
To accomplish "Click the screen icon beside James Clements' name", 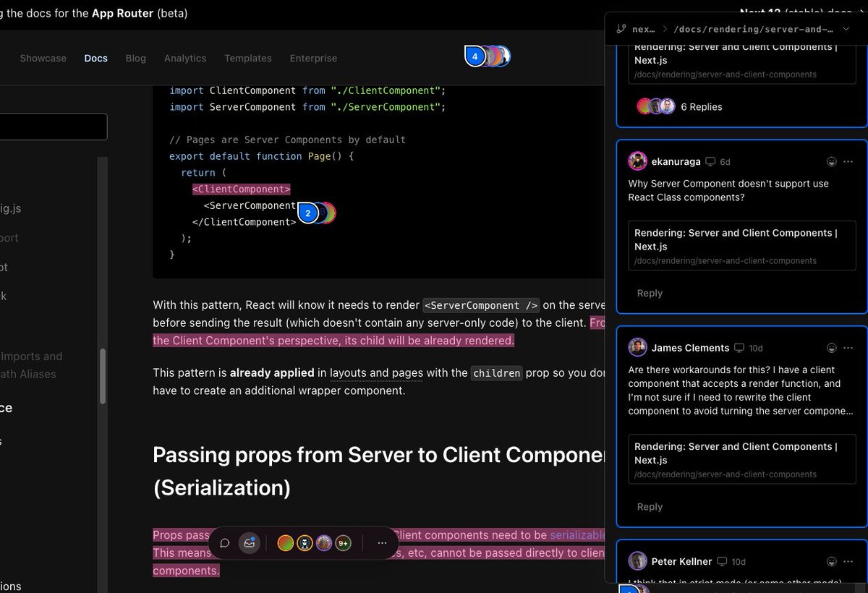I will pos(739,349).
